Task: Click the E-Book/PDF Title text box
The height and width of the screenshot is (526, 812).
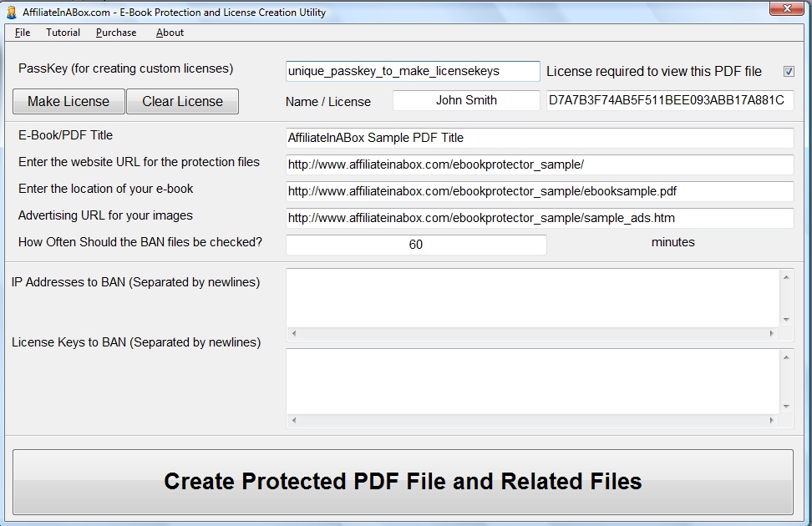Action: pos(539,138)
